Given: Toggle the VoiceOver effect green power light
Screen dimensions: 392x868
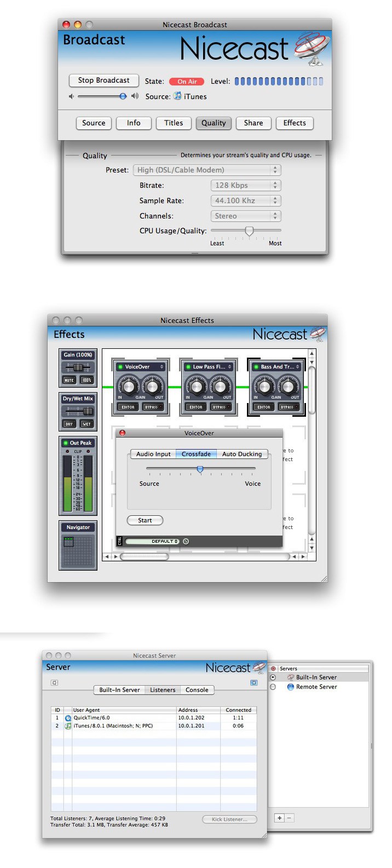Looking at the screenshot, I should (120, 367).
